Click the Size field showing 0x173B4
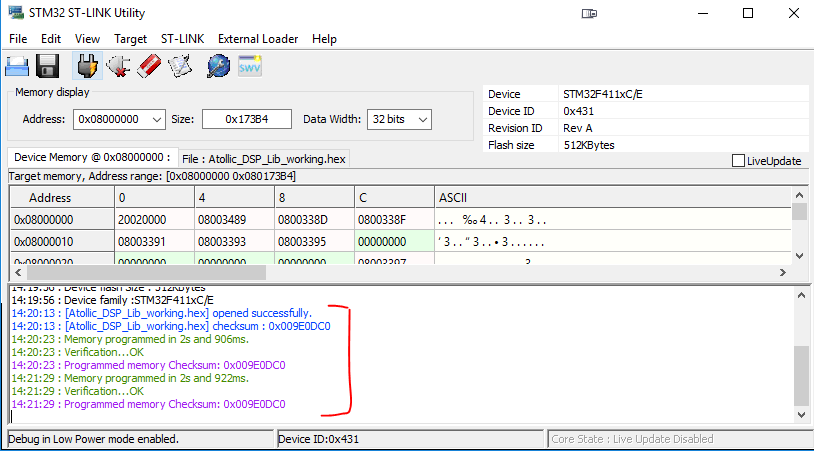This screenshot has height=451, width=814. pos(247,119)
